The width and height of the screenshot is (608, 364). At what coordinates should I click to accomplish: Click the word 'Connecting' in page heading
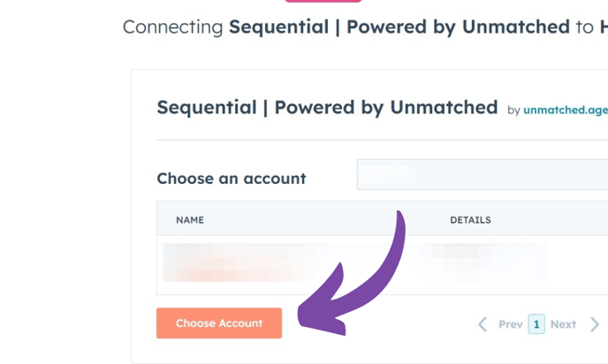pyautogui.click(x=173, y=27)
